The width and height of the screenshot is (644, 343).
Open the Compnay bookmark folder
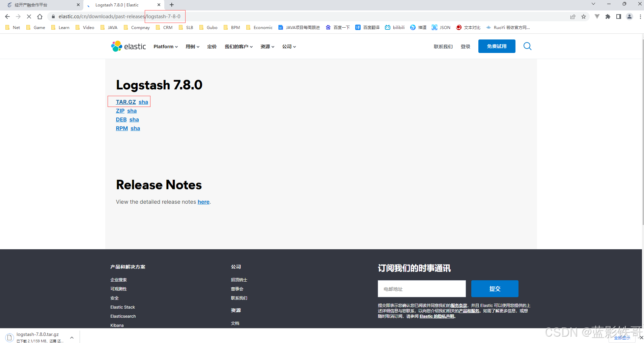(x=137, y=28)
